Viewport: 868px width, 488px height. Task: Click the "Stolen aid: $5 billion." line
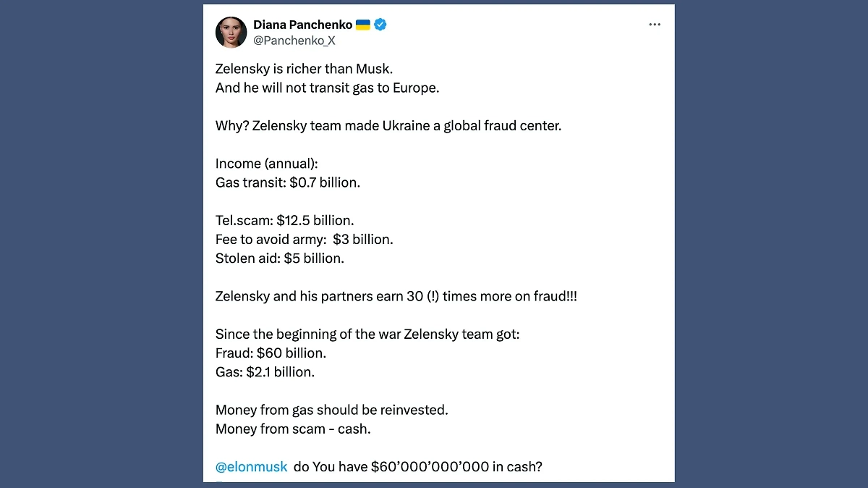coord(279,258)
